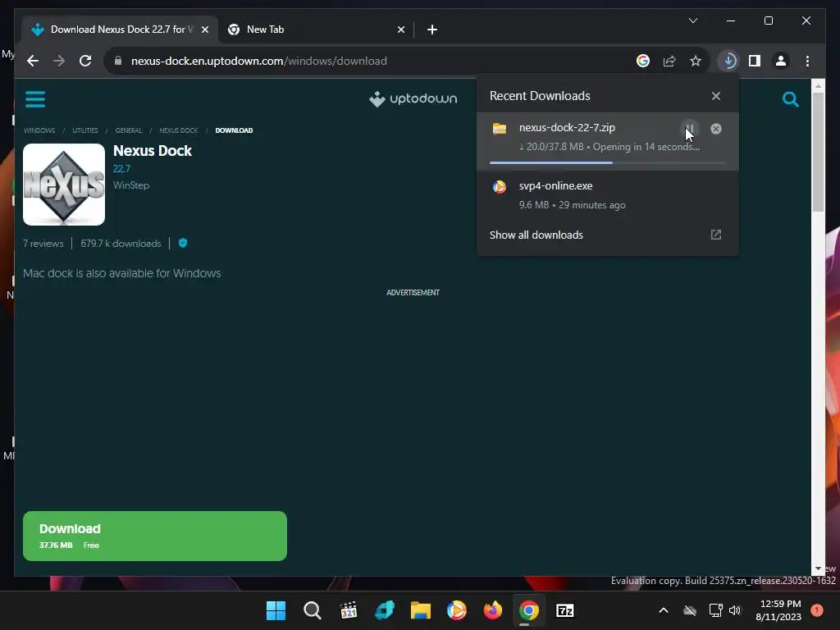Go forward in browser history
This screenshot has width=840, height=630.
[59, 61]
